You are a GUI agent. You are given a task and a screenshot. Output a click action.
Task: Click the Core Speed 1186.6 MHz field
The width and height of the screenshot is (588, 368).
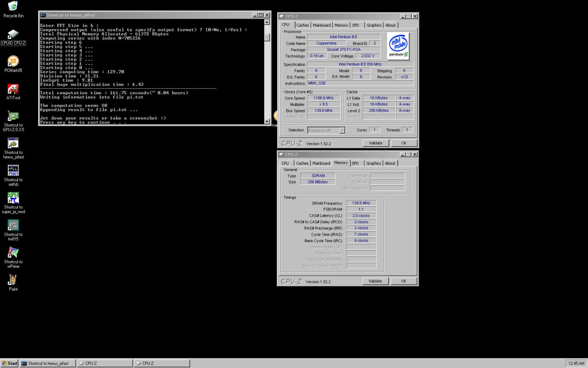(323, 98)
